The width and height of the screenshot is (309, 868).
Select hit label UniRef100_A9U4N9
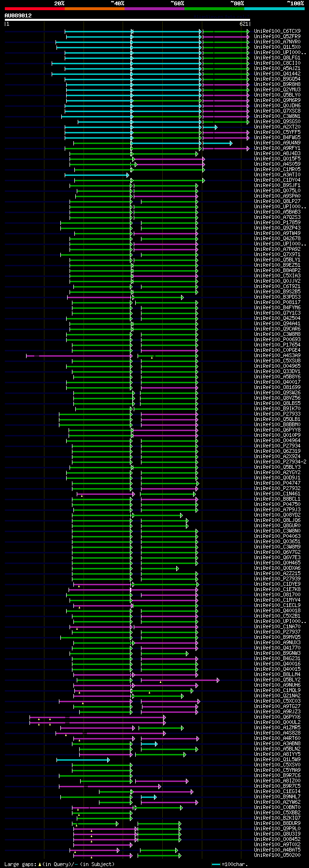coord(277,143)
